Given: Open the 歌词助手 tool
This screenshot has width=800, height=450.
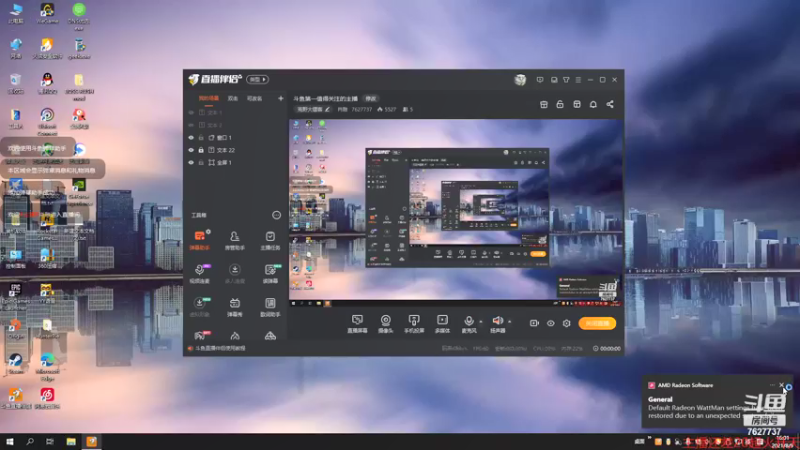Looking at the screenshot, I should 270,307.
